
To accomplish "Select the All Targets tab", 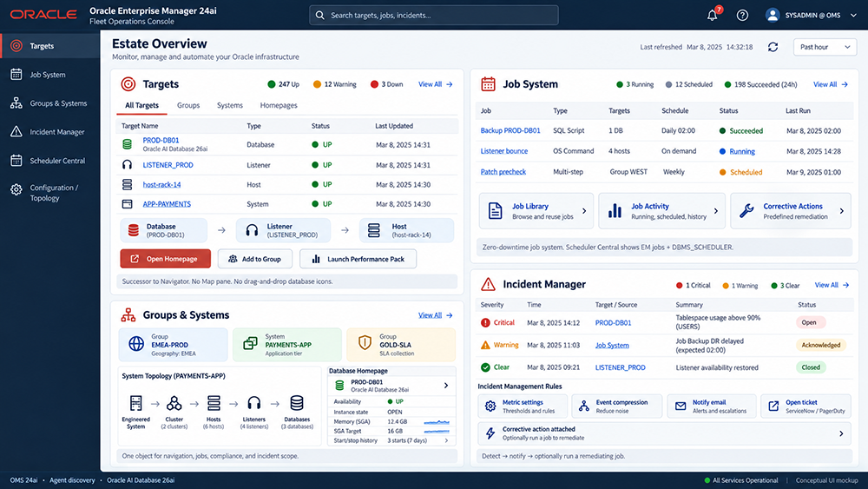I will (x=141, y=105).
